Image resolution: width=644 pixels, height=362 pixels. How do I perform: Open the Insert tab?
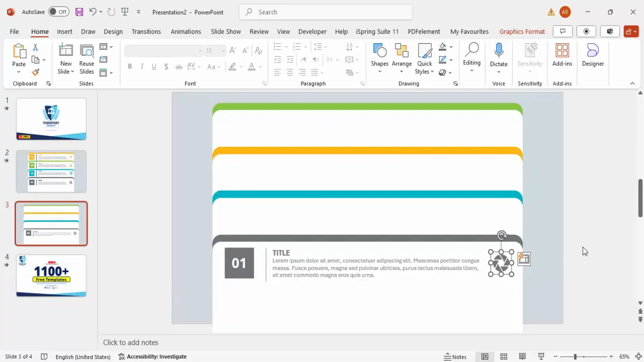tap(64, 31)
